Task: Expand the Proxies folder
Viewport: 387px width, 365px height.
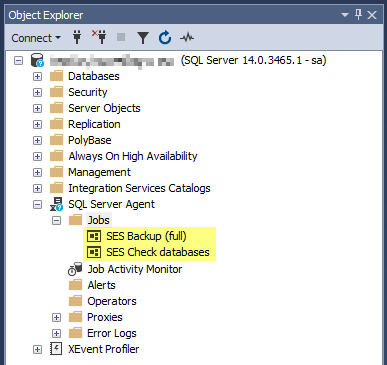Action: (x=57, y=318)
